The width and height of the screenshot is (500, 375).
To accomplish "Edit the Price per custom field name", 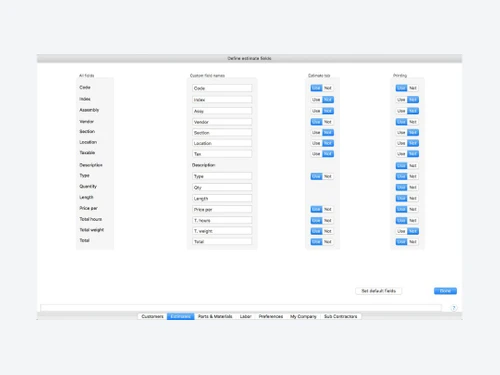I will [x=222, y=210].
